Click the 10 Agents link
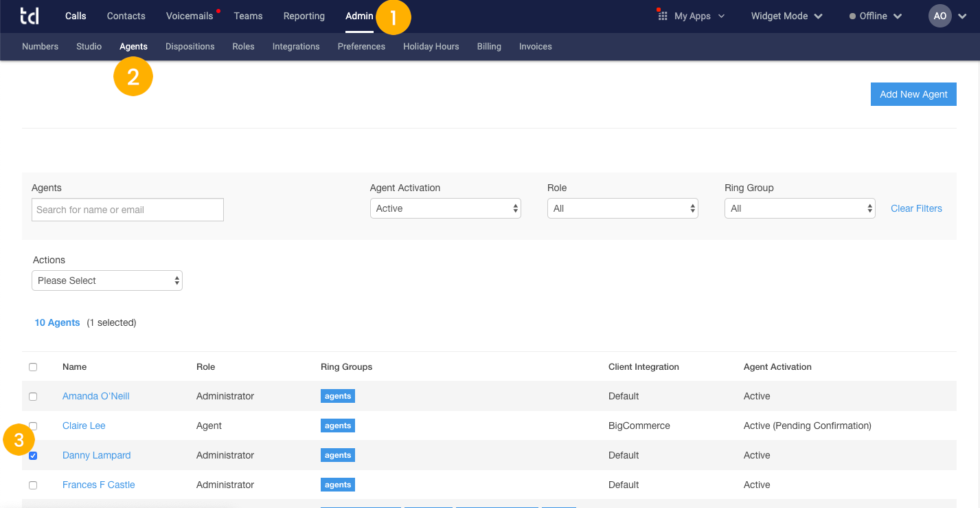This screenshot has width=980, height=508. click(57, 322)
